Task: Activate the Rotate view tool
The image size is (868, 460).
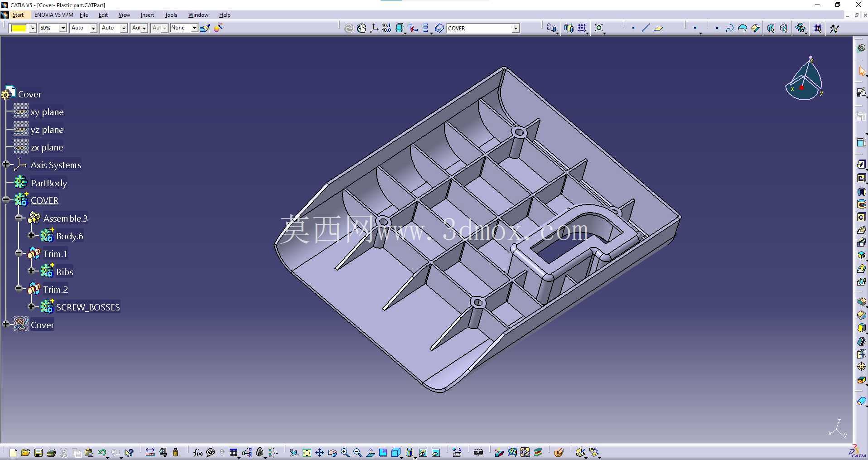Action: tap(332, 452)
